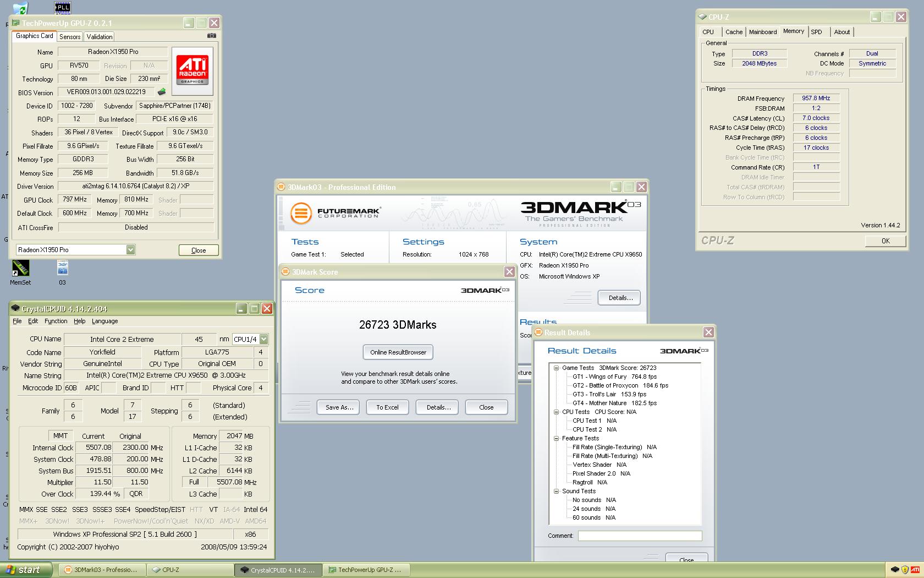
Task: Select the TechPowerUp GPU-Z taskbar button
Action: (366, 570)
